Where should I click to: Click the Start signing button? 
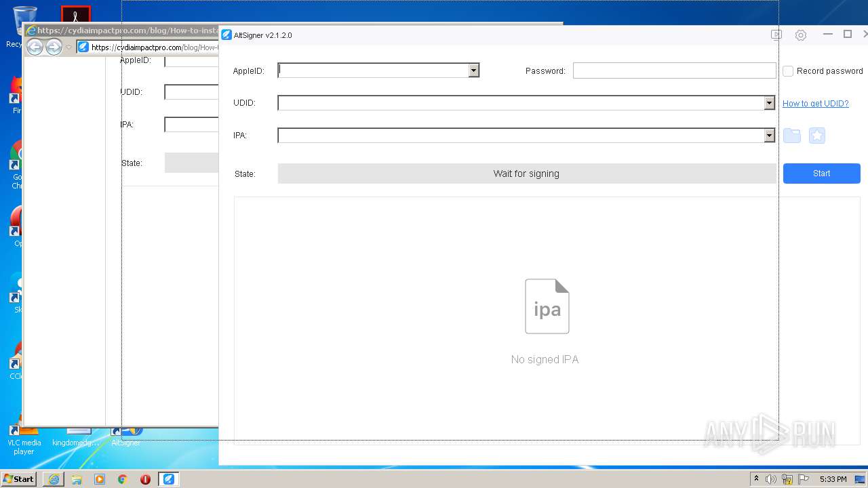point(821,174)
